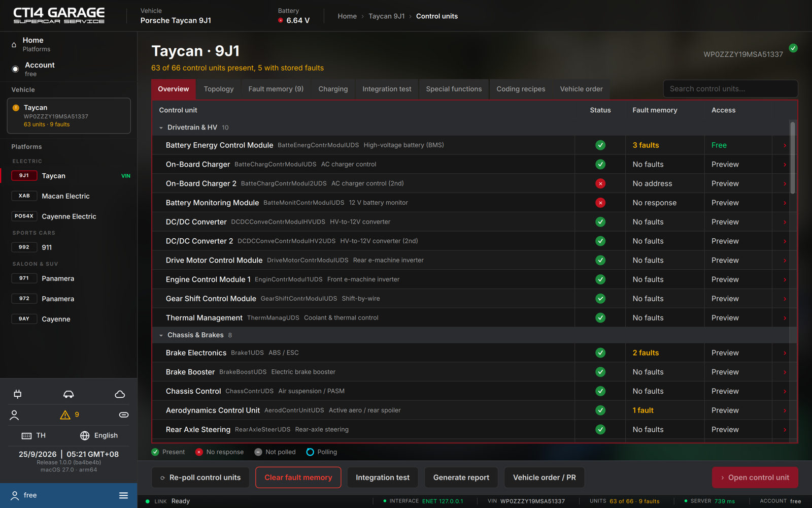Viewport: 812px width, 508px height.
Task: Click the Account circle icon in sidebar
Action: 15,69
